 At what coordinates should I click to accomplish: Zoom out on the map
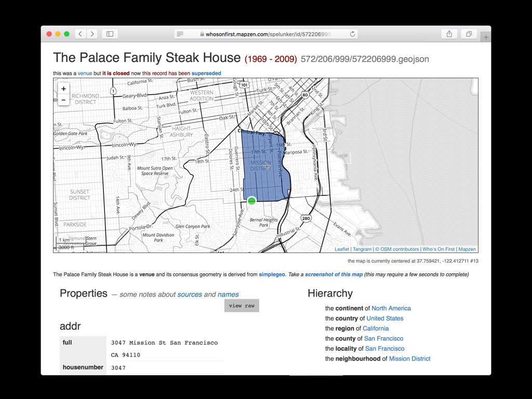click(63, 100)
